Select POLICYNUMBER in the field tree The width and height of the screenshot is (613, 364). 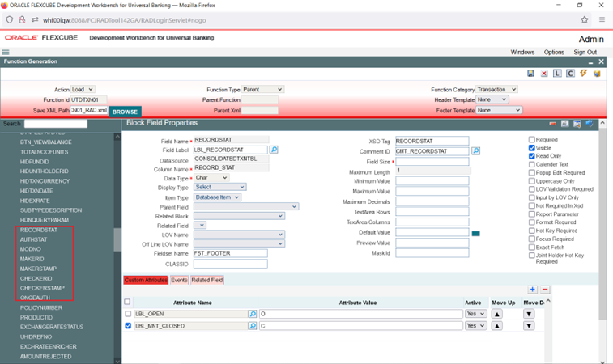coord(41,307)
